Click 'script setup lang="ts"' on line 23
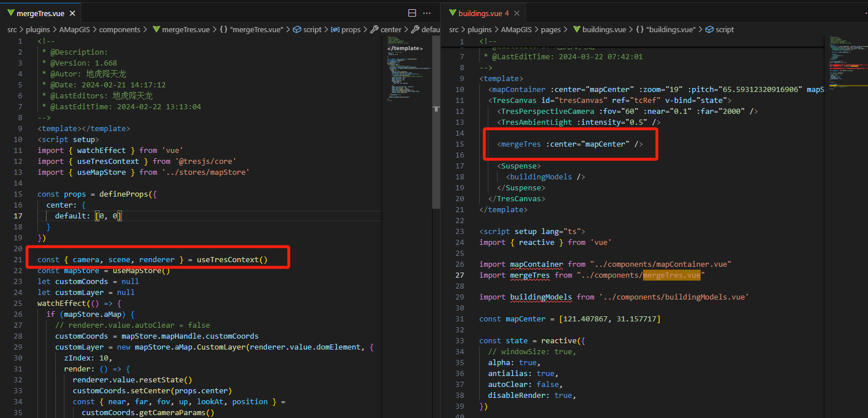 (532, 231)
